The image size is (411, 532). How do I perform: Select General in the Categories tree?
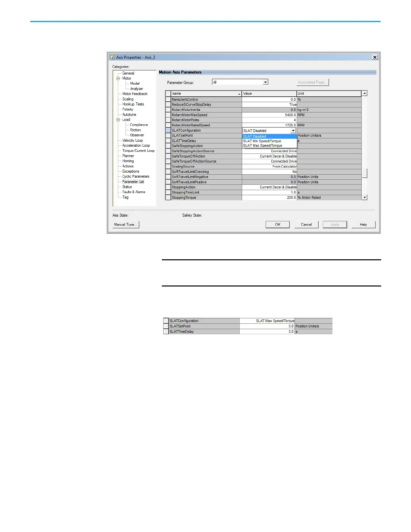coord(128,73)
